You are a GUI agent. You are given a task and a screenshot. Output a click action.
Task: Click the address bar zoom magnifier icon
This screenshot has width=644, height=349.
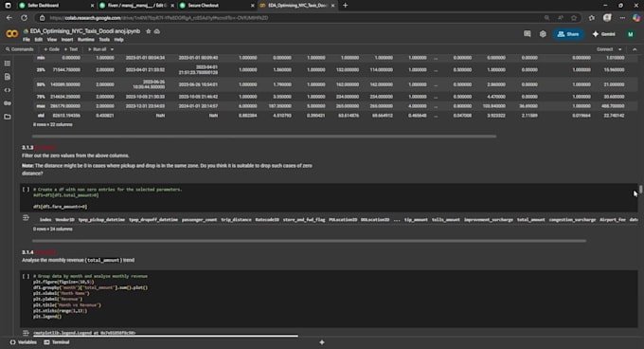pos(546,18)
